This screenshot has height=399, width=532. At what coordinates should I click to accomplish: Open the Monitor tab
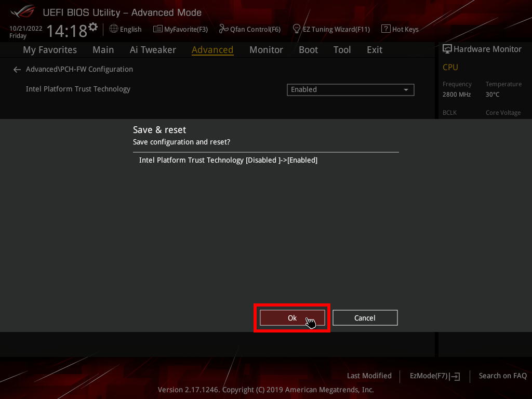tap(266, 50)
